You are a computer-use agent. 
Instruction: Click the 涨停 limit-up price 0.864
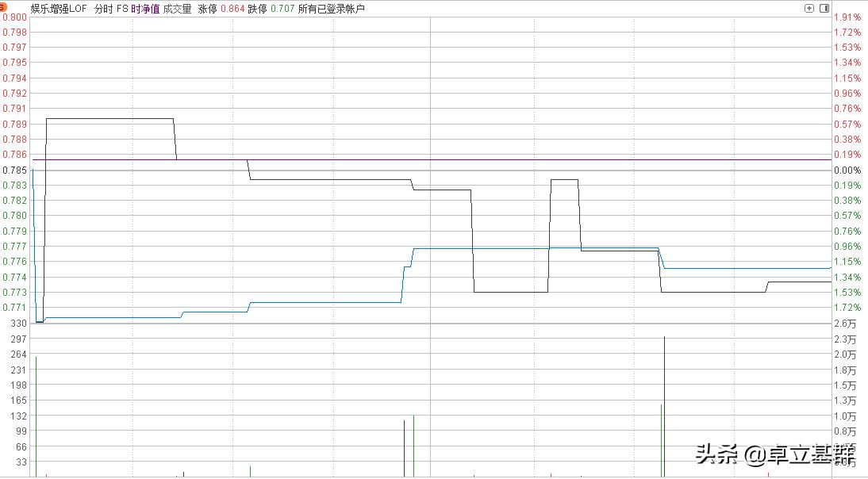pyautogui.click(x=232, y=9)
